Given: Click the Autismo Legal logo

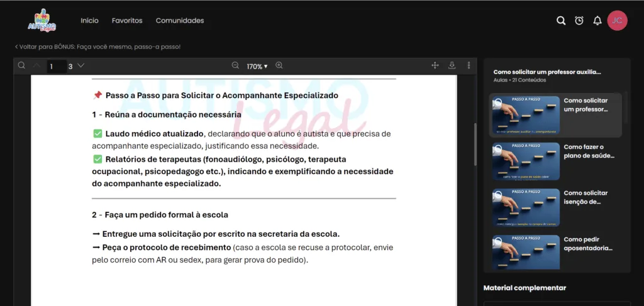Looking at the screenshot, I should (x=42, y=21).
